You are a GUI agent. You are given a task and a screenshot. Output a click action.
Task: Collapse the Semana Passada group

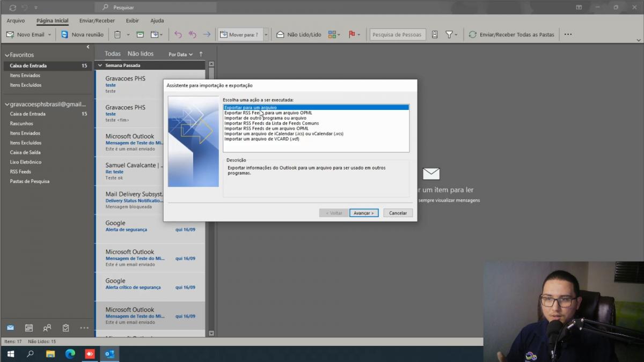tap(100, 65)
